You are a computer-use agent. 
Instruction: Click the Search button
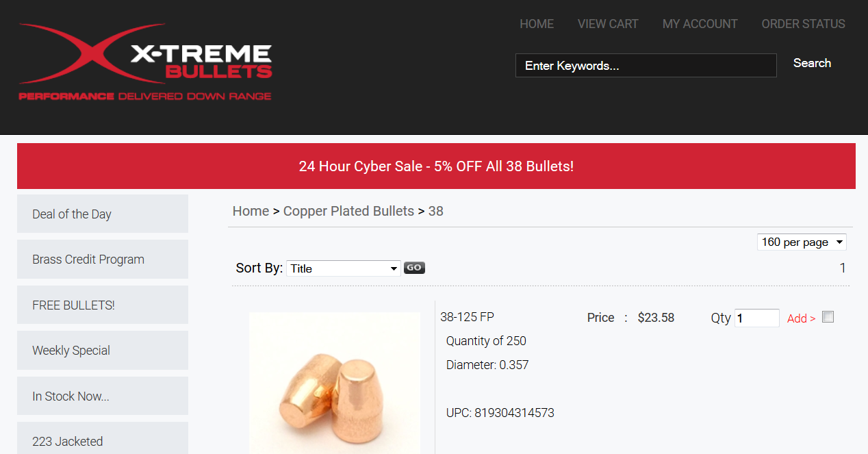812,63
